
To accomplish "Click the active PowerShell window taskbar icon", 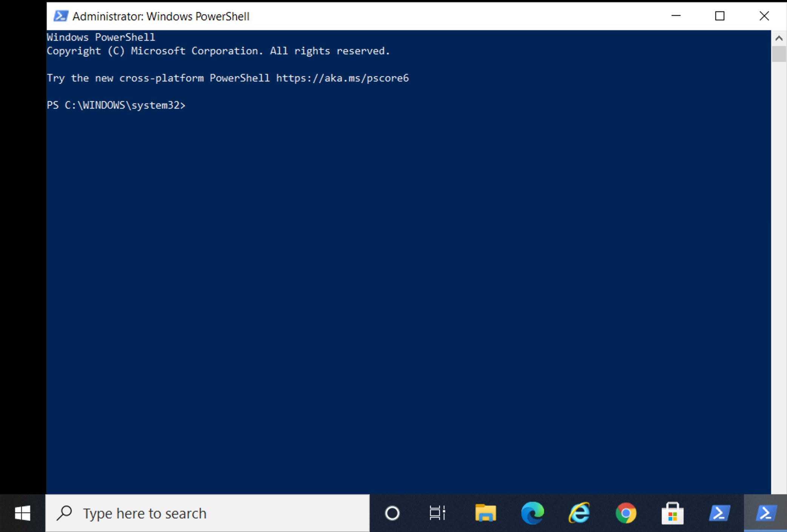I will (x=765, y=513).
